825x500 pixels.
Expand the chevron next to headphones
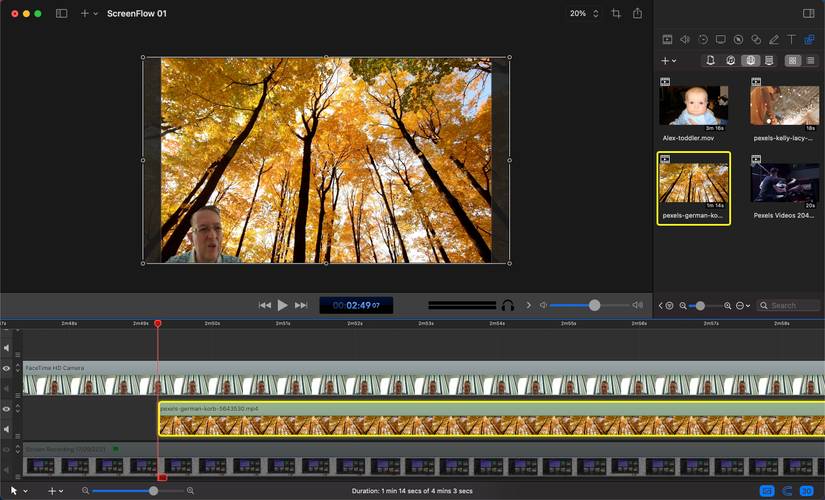tap(528, 305)
